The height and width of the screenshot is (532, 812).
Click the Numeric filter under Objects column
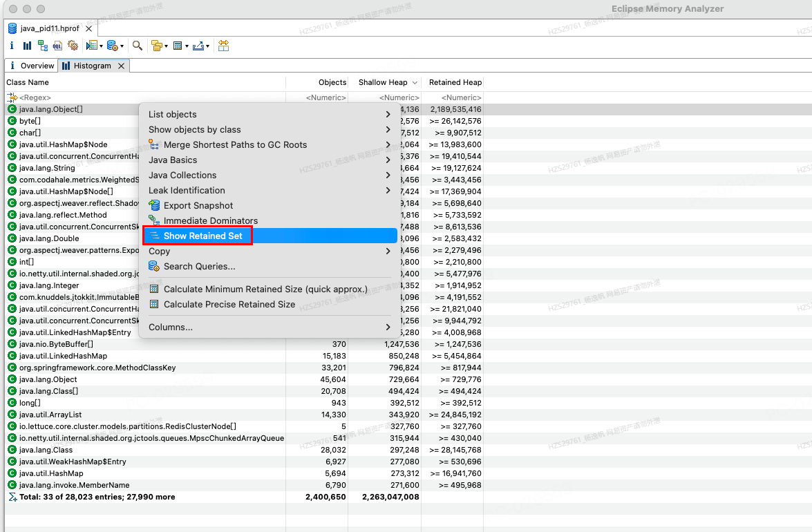coord(317,97)
